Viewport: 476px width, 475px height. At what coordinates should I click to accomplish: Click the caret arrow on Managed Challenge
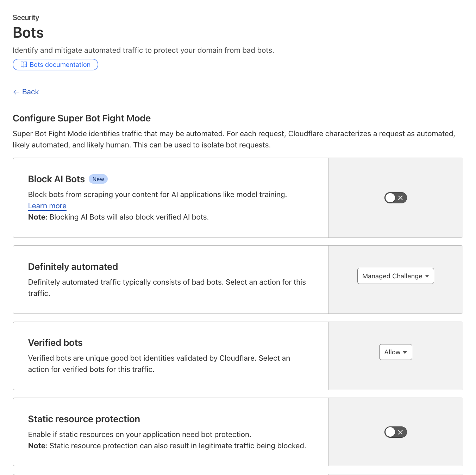(427, 276)
